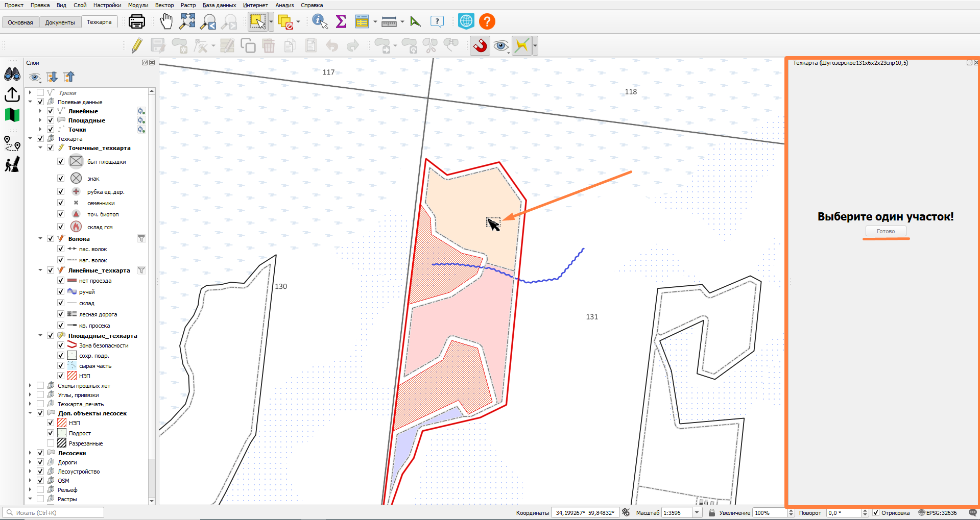Click the print layout printer icon
Viewport: 980px width, 520px height.
pos(137,21)
